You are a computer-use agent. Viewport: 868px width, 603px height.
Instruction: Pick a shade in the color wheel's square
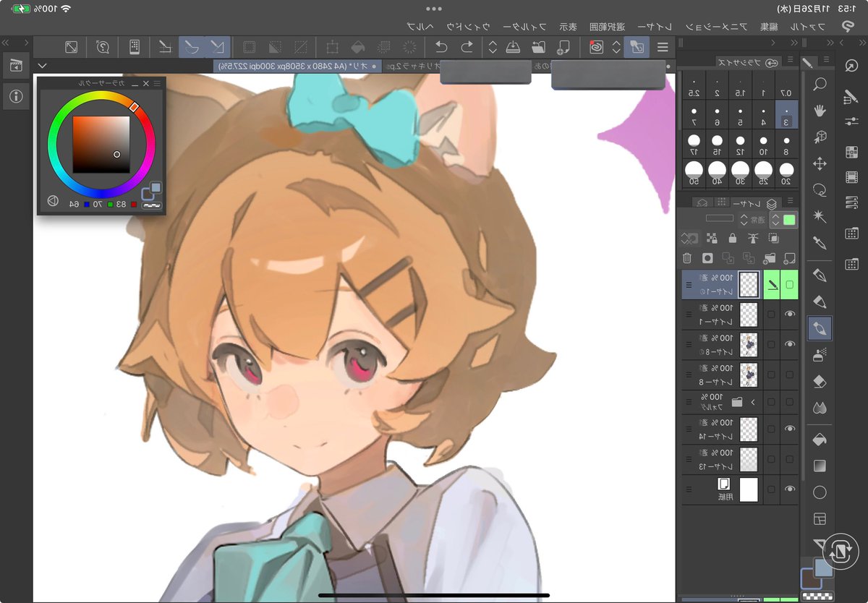click(101, 145)
